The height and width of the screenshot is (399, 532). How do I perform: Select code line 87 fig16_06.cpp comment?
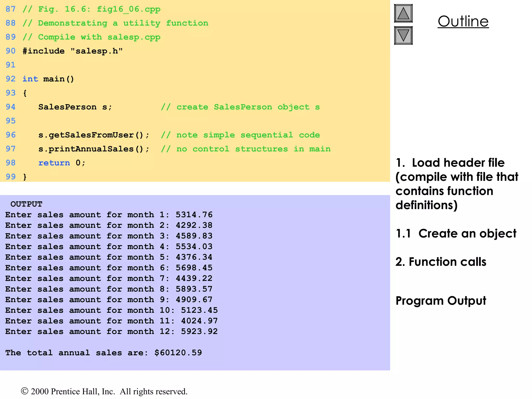pos(91,9)
